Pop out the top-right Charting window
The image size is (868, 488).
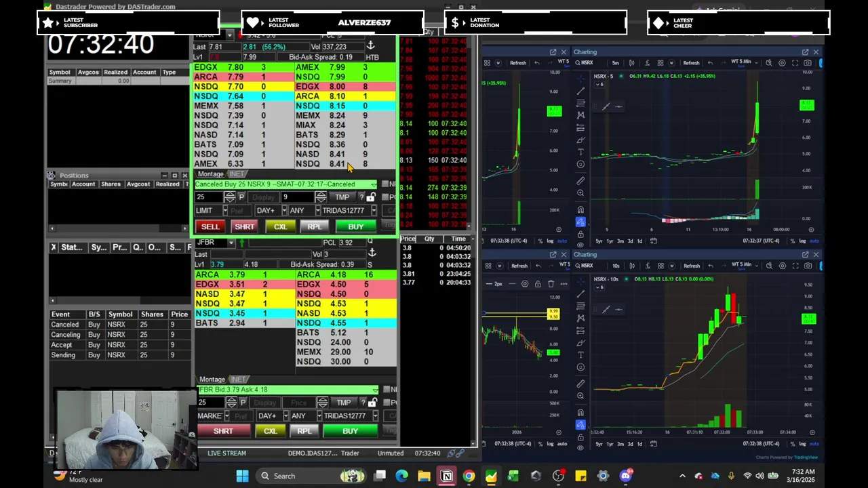click(805, 52)
